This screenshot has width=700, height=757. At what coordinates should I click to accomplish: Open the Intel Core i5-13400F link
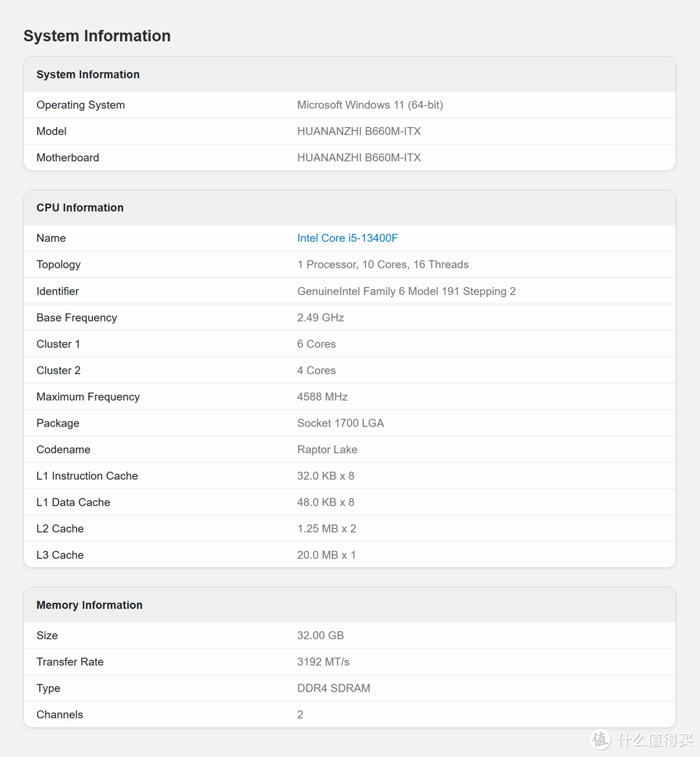[347, 238]
